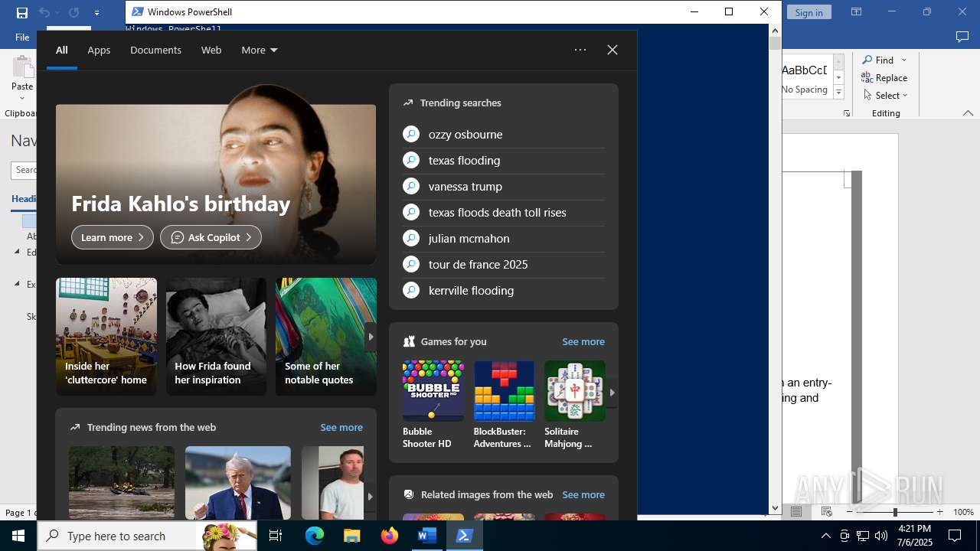The height and width of the screenshot is (551, 980).
Task: Switch to the Documents search tab
Action: click(x=155, y=50)
